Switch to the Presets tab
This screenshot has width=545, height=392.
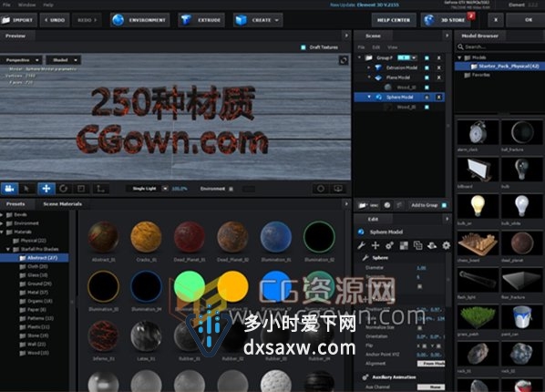[15, 204]
